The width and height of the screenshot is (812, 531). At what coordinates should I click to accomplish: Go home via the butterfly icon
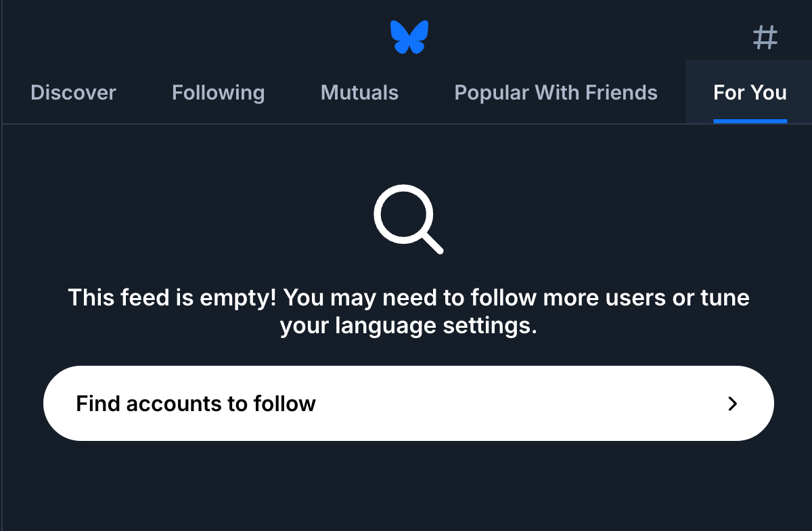point(409,37)
